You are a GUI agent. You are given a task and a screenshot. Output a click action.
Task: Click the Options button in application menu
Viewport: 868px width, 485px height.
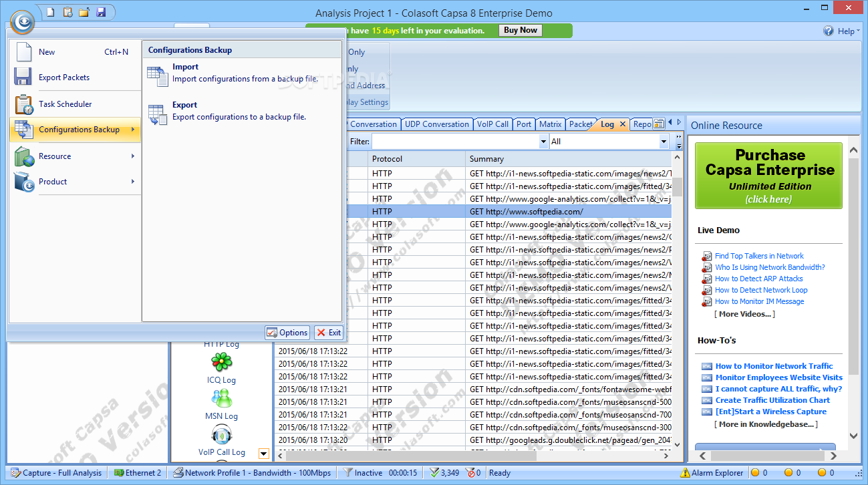click(287, 333)
